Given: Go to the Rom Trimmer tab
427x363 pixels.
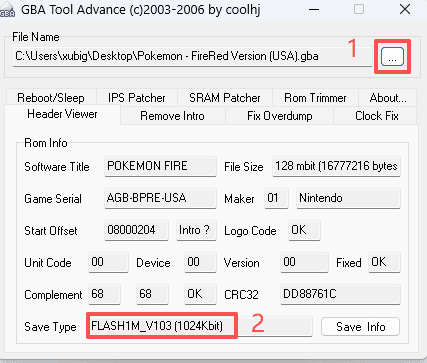Looking at the screenshot, I should pyautogui.click(x=315, y=98).
